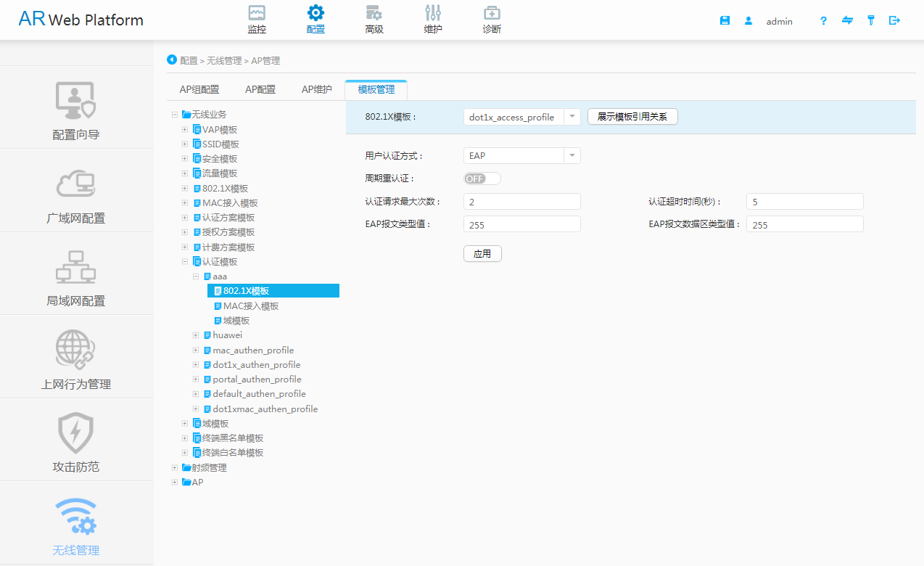Screen dimensions: 924x566
Task: Open the 维护 maintenance icon
Action: coord(433,13)
